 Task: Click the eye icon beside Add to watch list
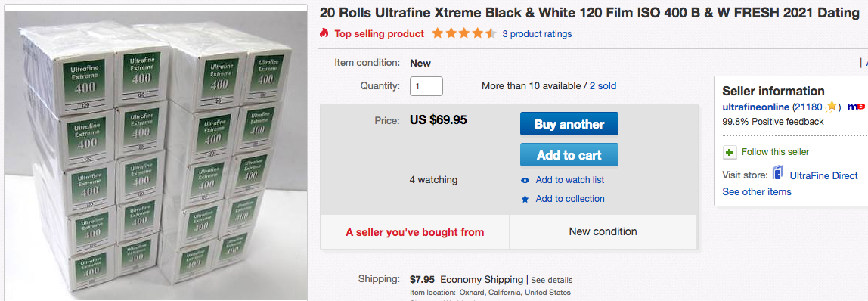click(525, 181)
